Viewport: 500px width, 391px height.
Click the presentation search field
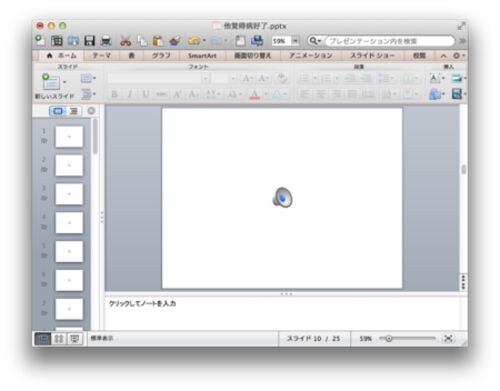click(390, 41)
